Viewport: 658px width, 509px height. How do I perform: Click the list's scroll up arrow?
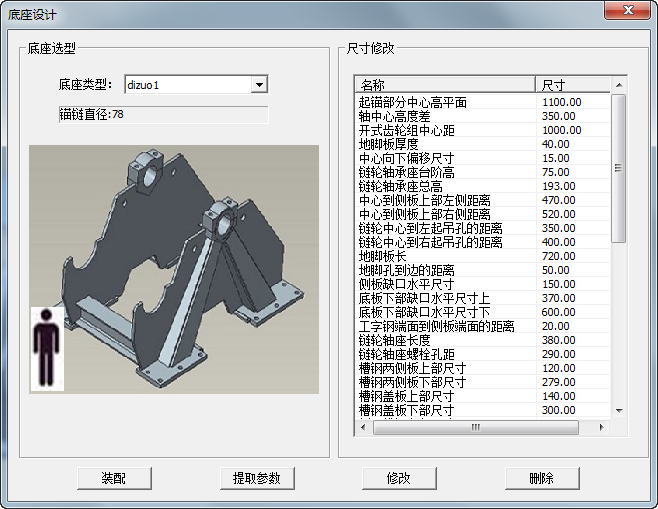[618, 85]
